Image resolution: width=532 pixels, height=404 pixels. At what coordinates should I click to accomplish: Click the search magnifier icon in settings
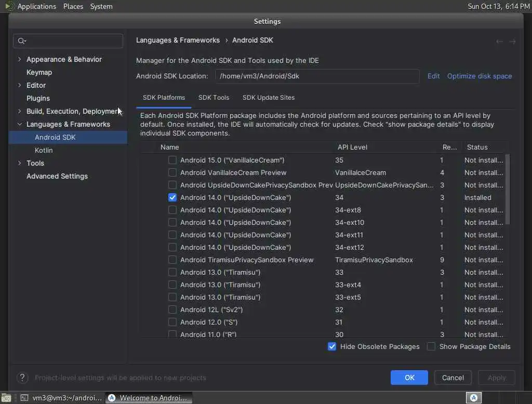21,41
